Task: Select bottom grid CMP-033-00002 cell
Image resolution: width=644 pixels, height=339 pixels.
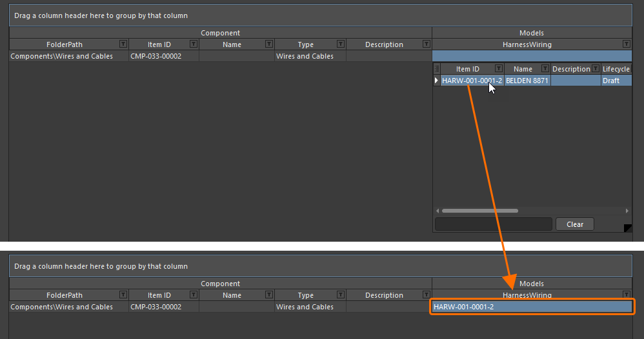Action: click(x=164, y=307)
